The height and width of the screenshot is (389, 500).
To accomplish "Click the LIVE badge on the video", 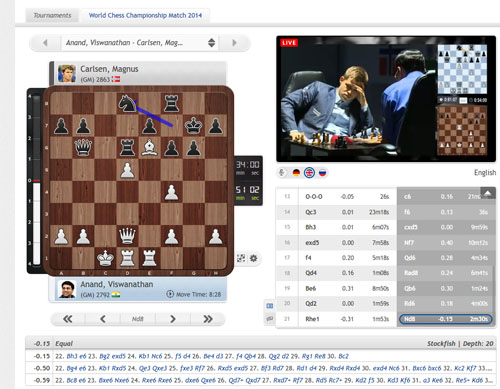I will click(x=289, y=43).
